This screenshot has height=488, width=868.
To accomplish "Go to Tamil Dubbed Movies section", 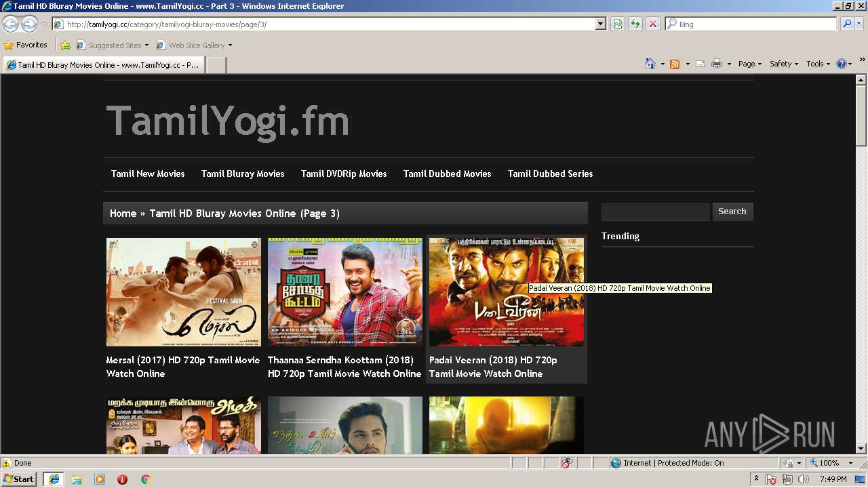I will coord(448,174).
